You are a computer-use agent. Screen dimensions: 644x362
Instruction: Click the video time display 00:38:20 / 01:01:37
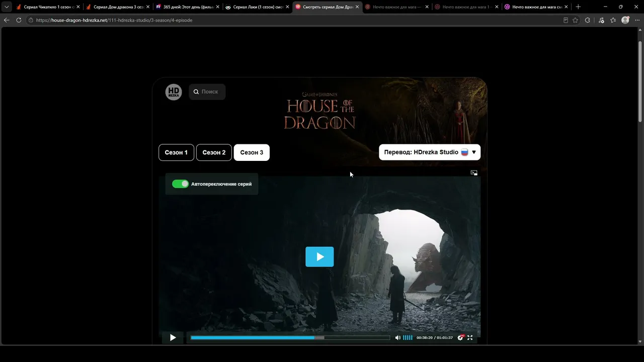[x=435, y=338]
